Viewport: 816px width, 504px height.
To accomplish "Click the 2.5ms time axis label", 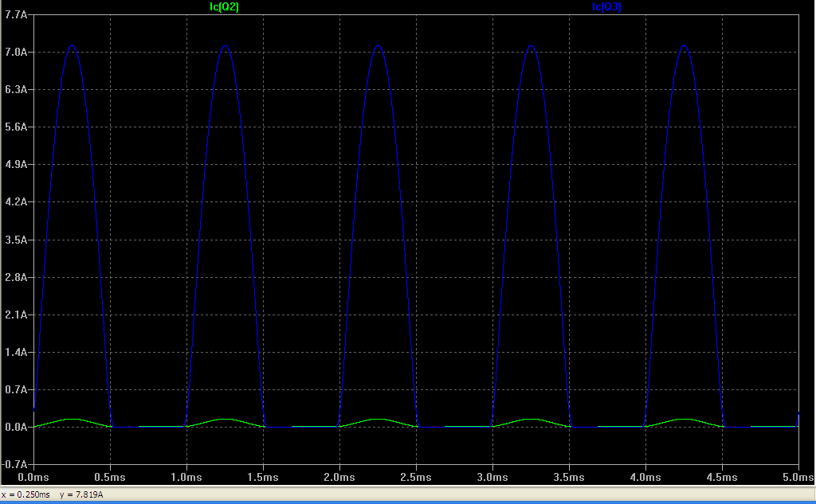I will [416, 477].
